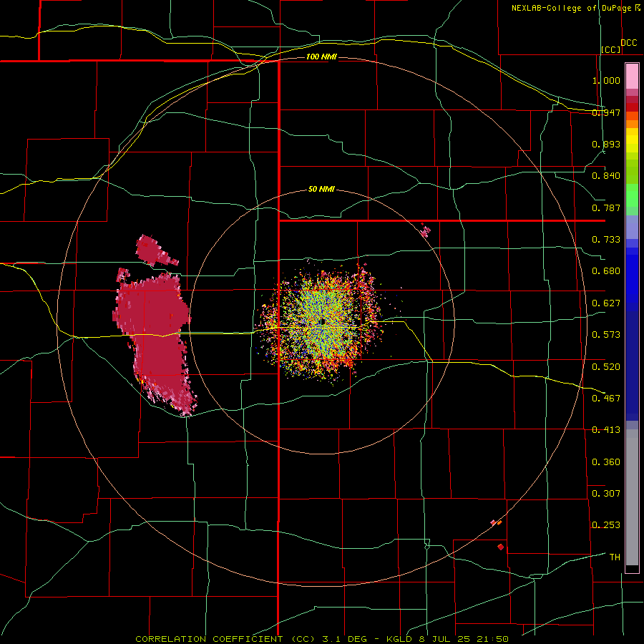Select the dark navy segment of the color bar

point(632,366)
